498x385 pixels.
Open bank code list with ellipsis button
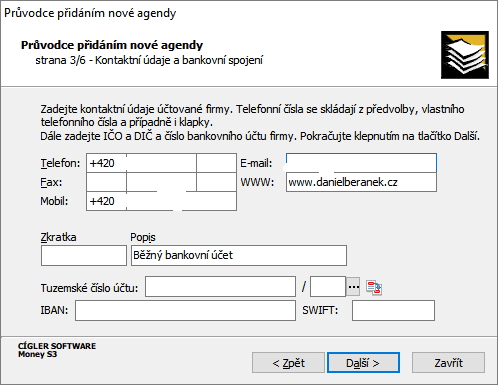(353, 286)
